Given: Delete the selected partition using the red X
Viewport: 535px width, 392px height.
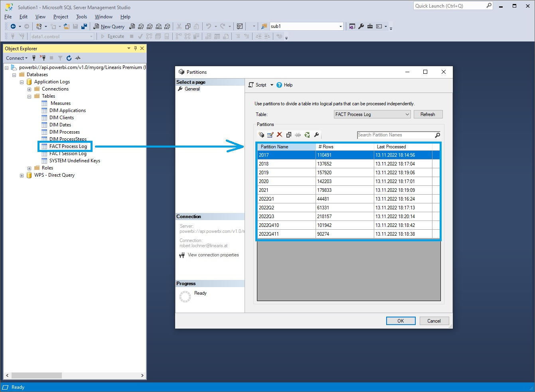Looking at the screenshot, I should point(279,135).
